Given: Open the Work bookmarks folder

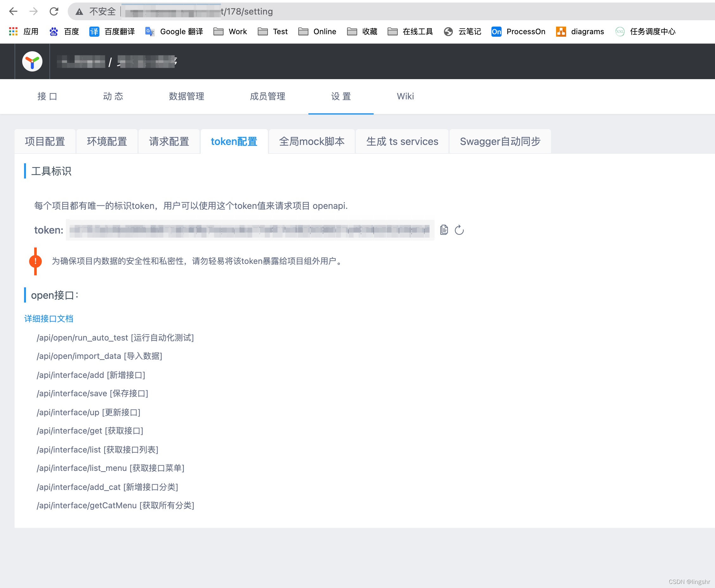Looking at the screenshot, I should click(x=230, y=32).
